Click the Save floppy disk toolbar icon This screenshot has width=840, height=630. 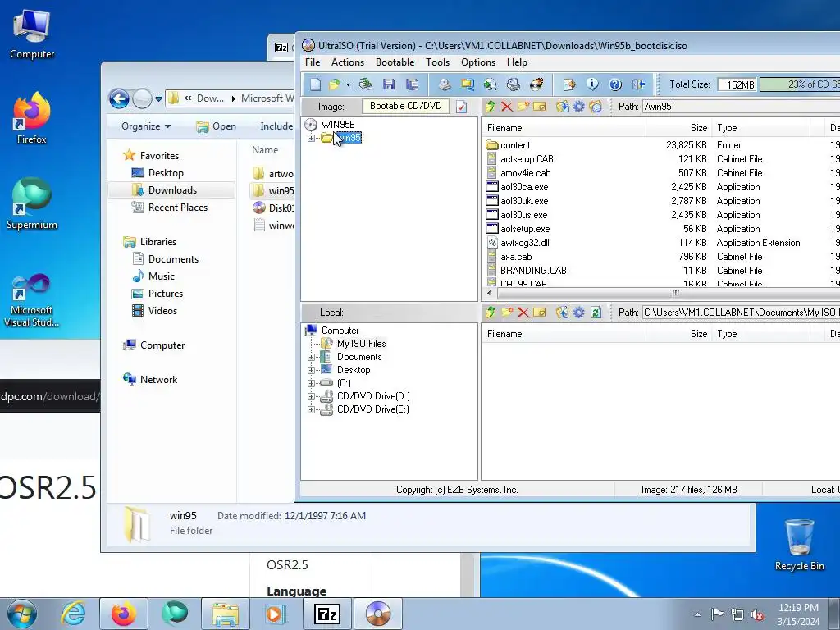pos(389,84)
